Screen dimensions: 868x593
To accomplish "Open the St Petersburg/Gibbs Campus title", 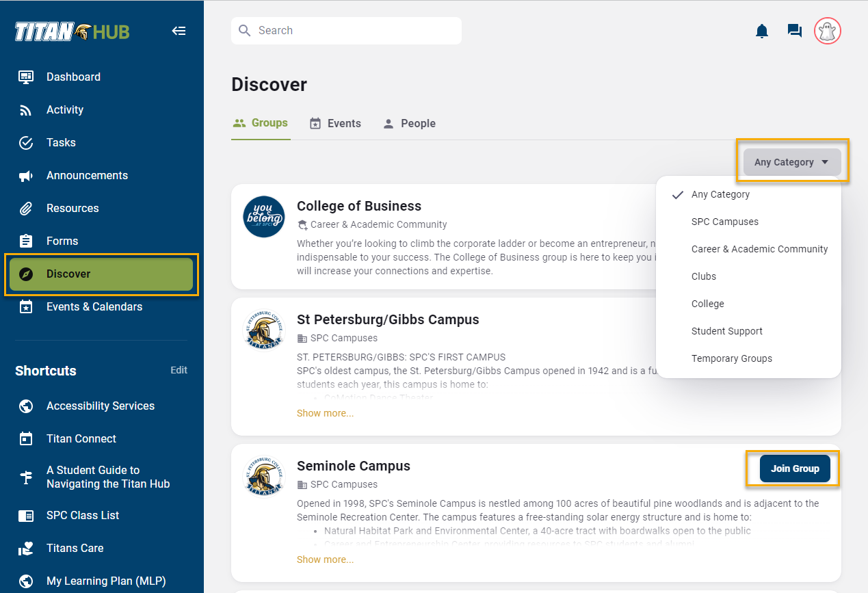I will tap(388, 319).
